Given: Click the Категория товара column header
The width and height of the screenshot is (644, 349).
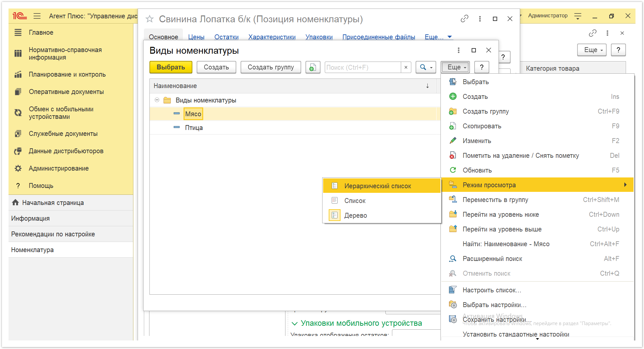Looking at the screenshot, I should pos(573,68).
